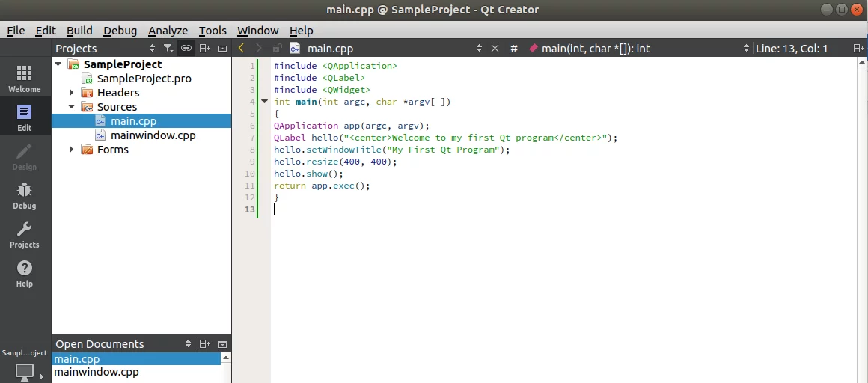Click the preprocessor hash icon

coord(514,49)
